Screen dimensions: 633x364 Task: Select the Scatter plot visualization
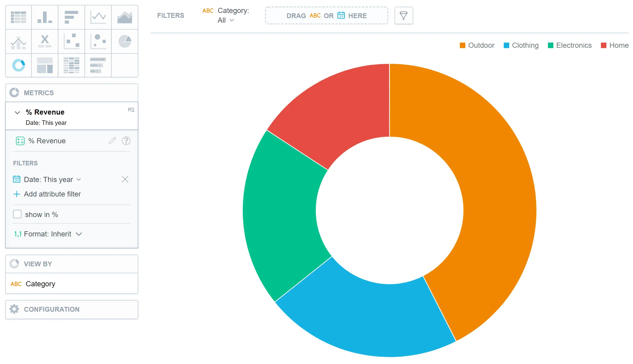71,41
